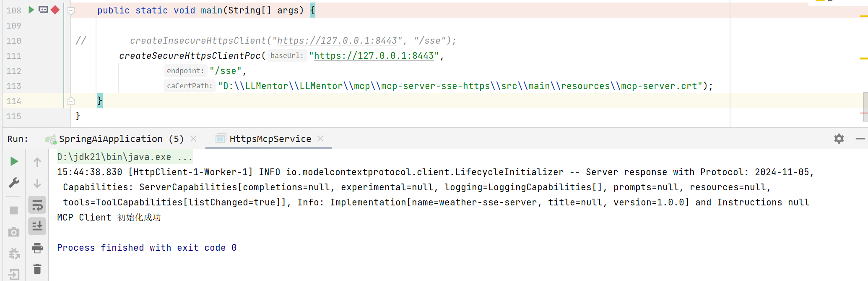Rerun the application with green play button
The image size is (868, 281).
coord(14,161)
